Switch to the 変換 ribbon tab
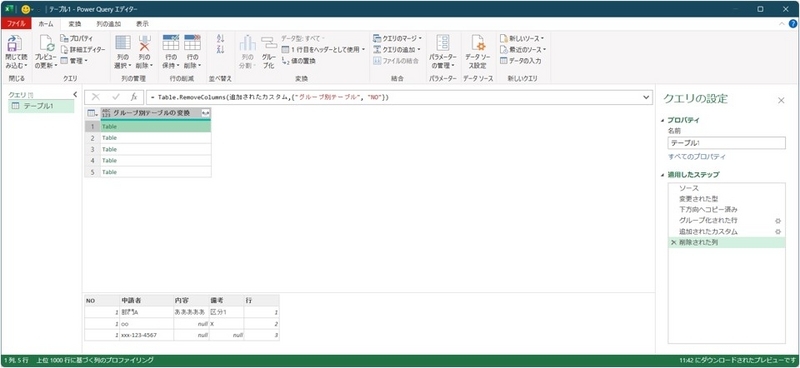The height and width of the screenshot is (368, 800). coord(75,23)
